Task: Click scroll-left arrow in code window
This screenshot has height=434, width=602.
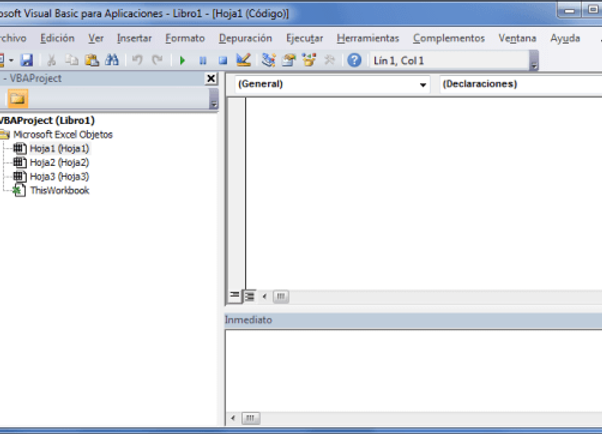Action: 264,296
